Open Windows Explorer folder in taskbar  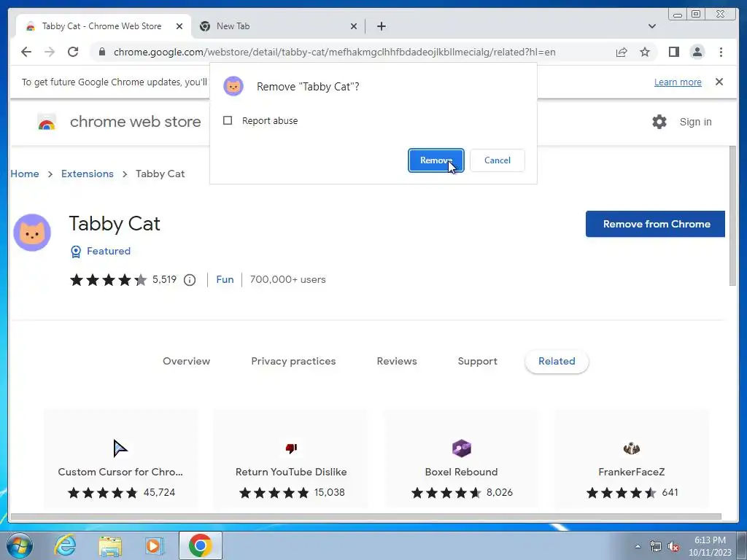click(110, 545)
